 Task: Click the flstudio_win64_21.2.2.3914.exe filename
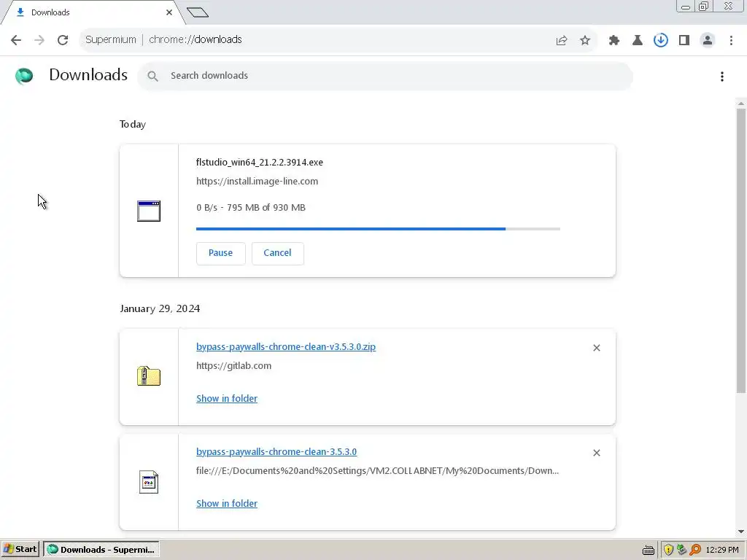click(x=259, y=163)
